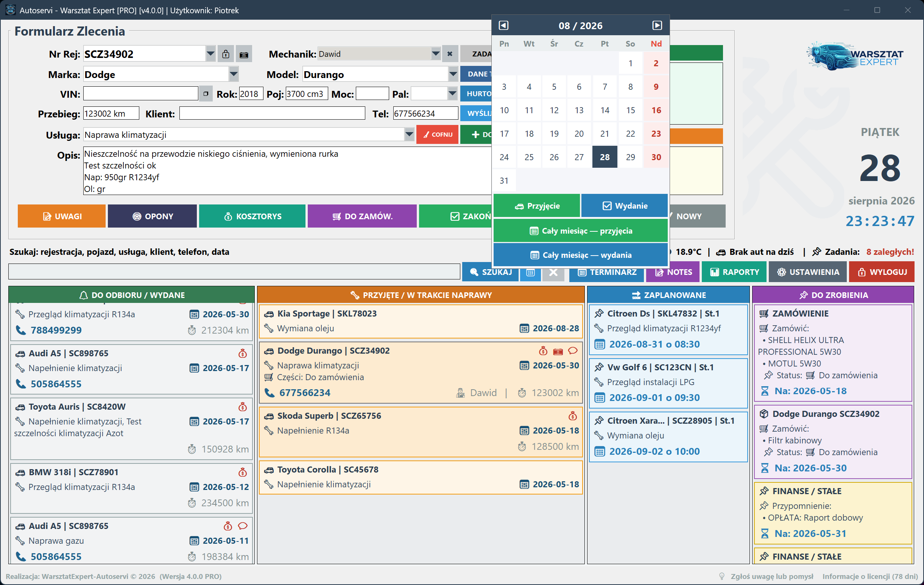Select the Przyjęcie option in calendar popup

[536, 206]
